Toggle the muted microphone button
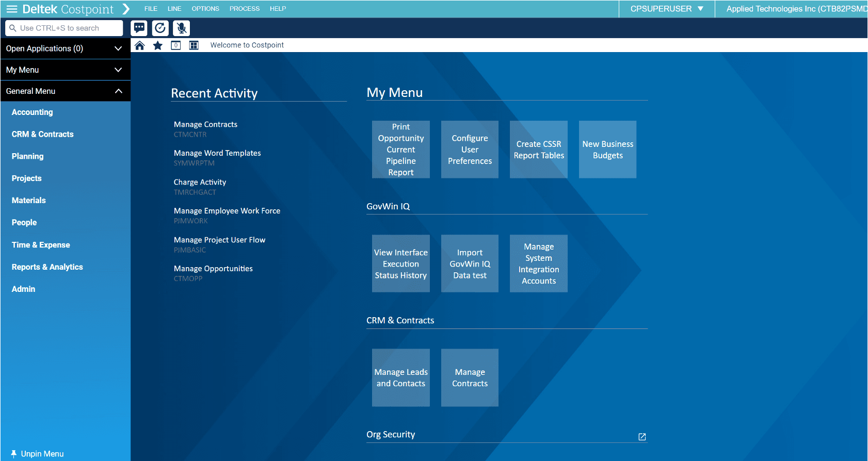 tap(181, 28)
